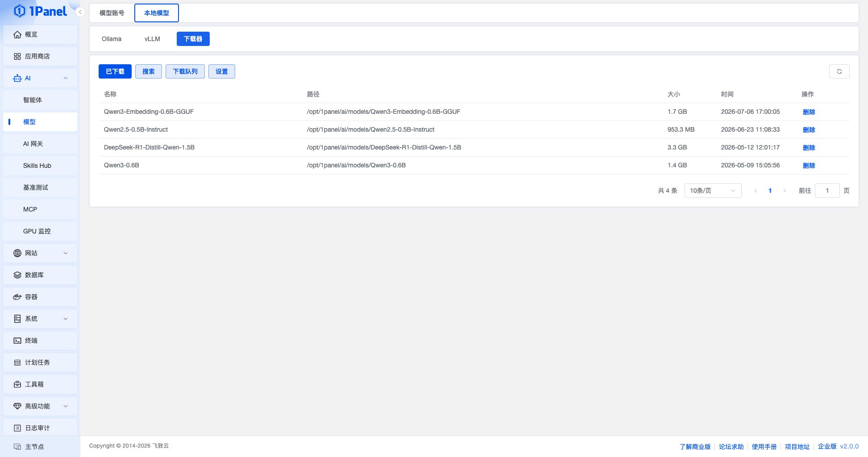Open the 概览 overview home icon
Screen dimensions: 868x457
pyautogui.click(x=17, y=34)
